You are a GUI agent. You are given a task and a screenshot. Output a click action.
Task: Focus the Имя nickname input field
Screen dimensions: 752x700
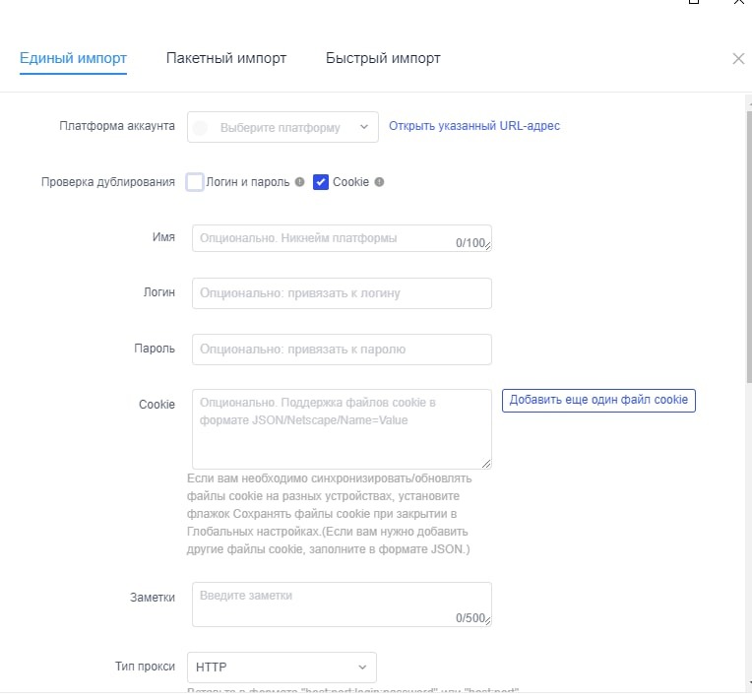tap(325, 238)
